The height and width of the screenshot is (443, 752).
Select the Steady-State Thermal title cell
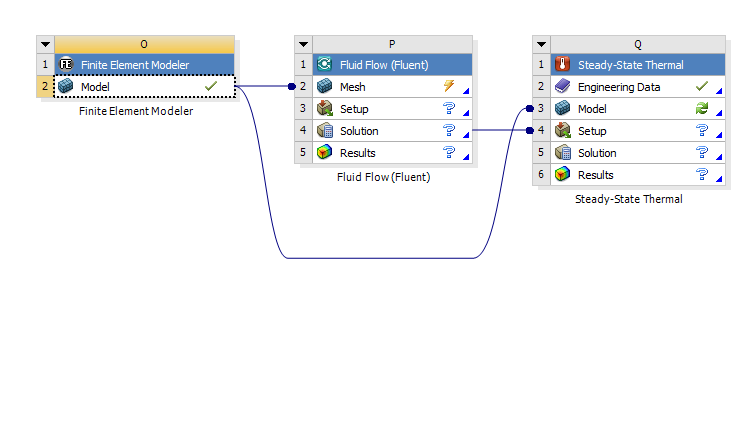[638, 65]
